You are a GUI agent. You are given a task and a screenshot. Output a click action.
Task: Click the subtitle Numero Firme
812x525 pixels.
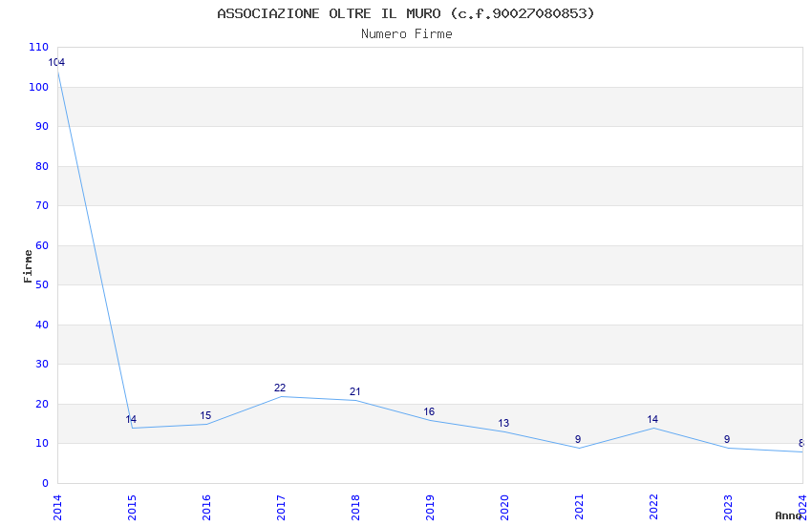(407, 34)
